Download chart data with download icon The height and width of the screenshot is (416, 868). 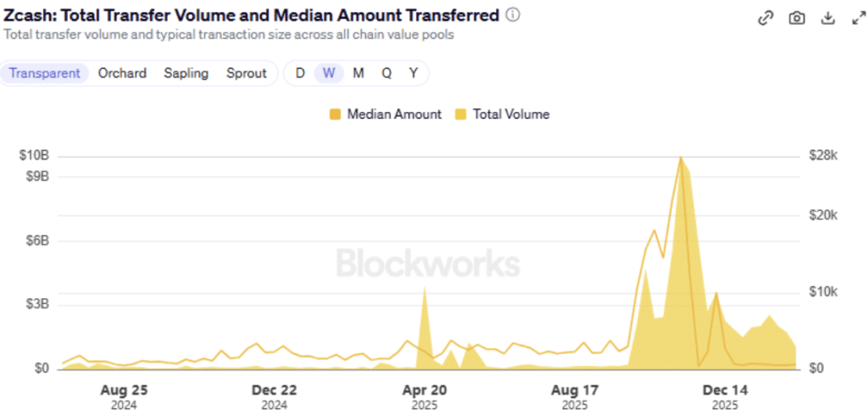(828, 18)
